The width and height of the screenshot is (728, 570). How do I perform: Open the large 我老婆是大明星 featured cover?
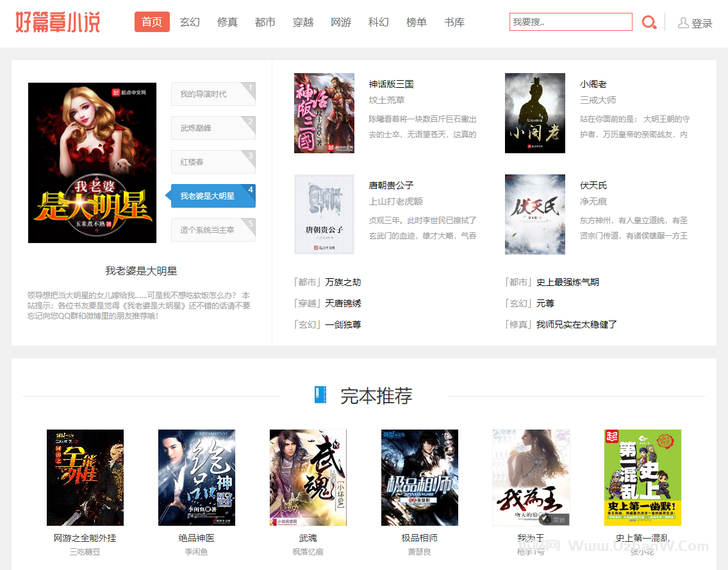tap(92, 163)
